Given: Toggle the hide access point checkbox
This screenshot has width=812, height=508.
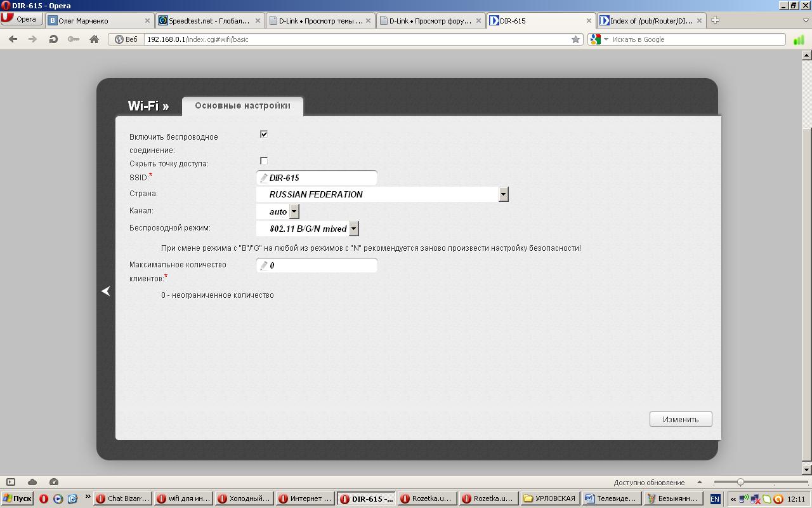Looking at the screenshot, I should pyautogui.click(x=264, y=161).
